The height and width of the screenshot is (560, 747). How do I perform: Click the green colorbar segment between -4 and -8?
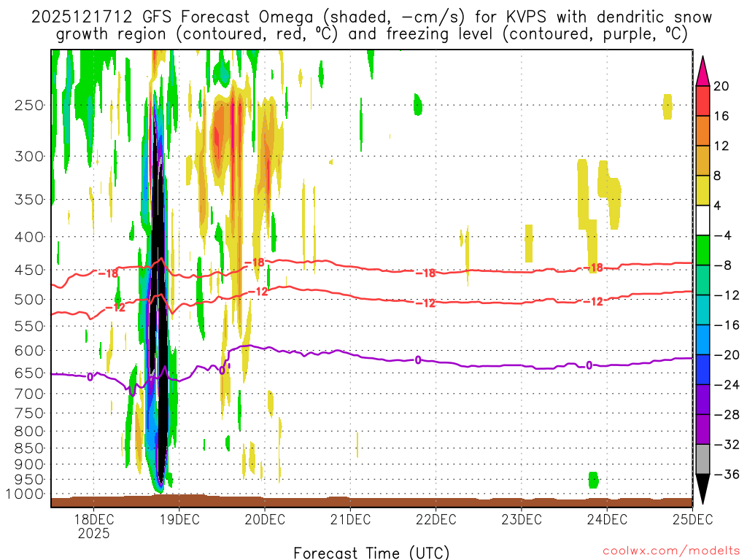pyautogui.click(x=703, y=251)
